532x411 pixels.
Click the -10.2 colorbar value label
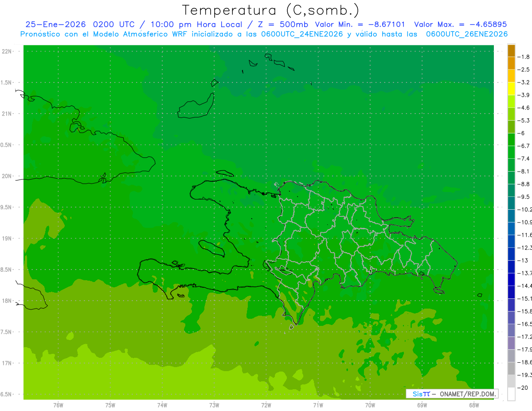pos(524,209)
